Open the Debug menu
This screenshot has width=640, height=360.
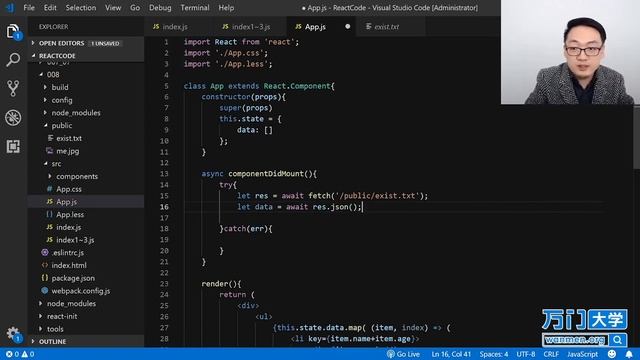click(x=160, y=7)
